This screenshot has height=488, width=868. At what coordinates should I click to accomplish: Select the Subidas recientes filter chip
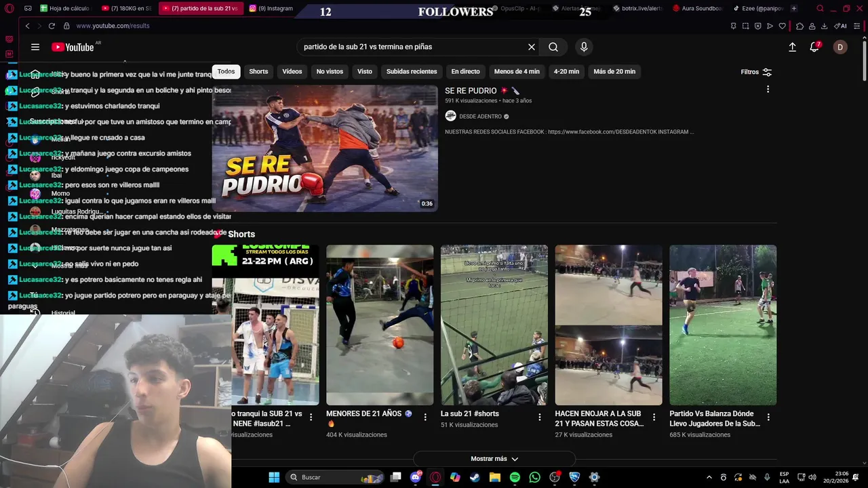point(412,71)
